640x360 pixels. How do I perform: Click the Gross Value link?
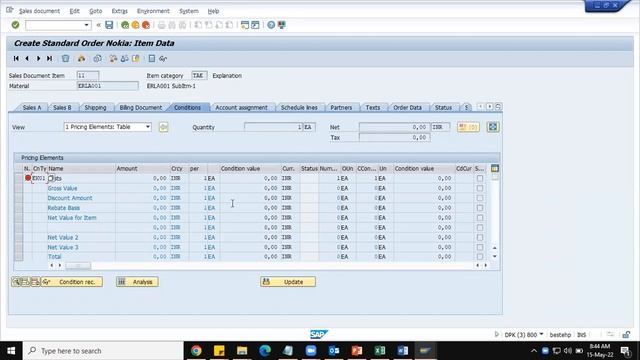(62, 188)
